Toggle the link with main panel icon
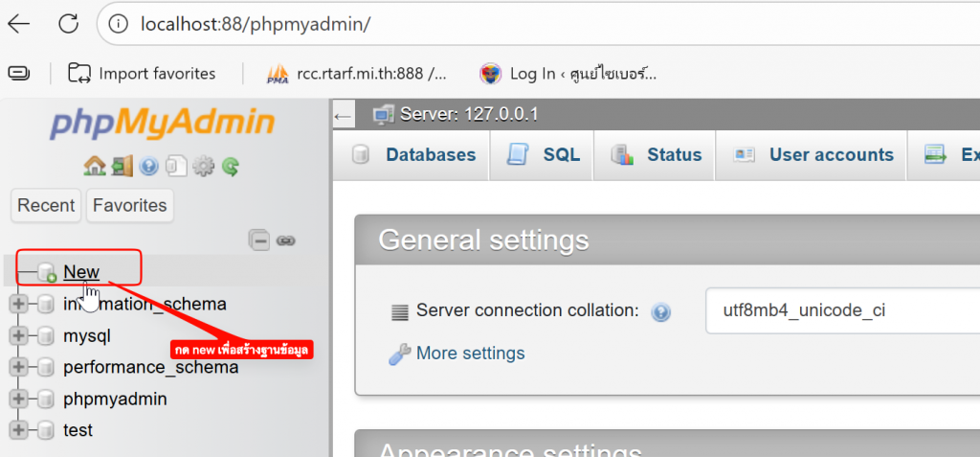The image size is (980, 457). click(x=285, y=240)
